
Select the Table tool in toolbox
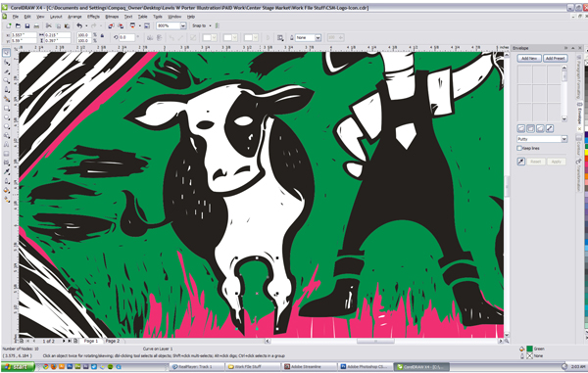7,154
